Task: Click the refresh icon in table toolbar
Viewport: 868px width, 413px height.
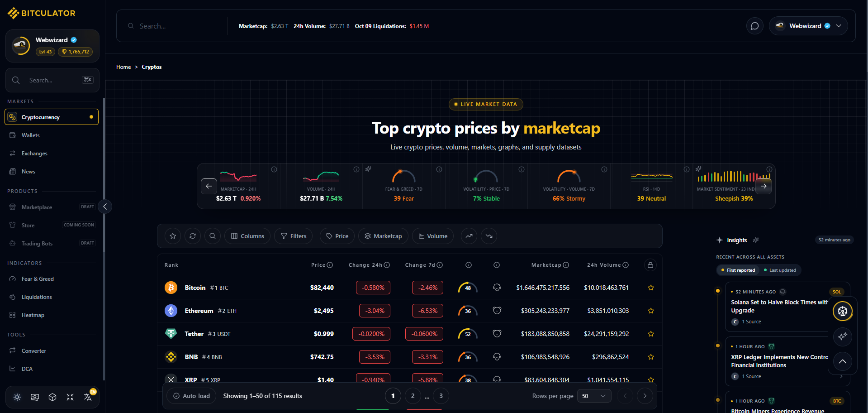Action: pos(193,236)
